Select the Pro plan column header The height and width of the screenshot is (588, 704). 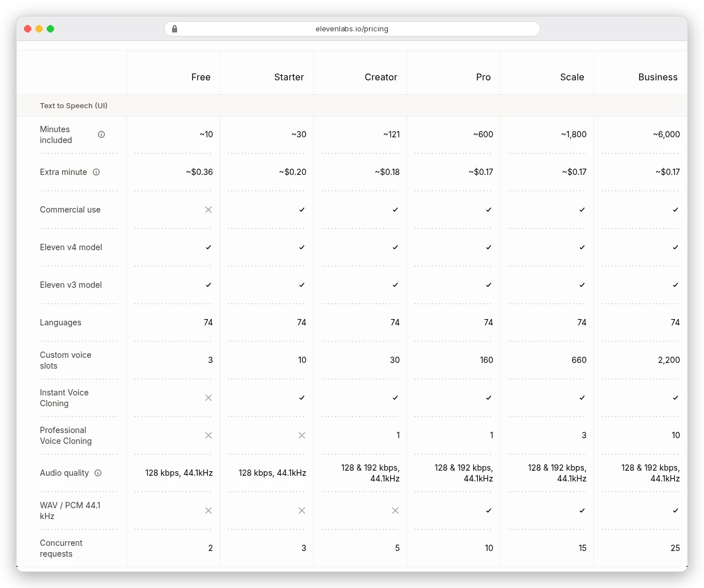pos(484,77)
